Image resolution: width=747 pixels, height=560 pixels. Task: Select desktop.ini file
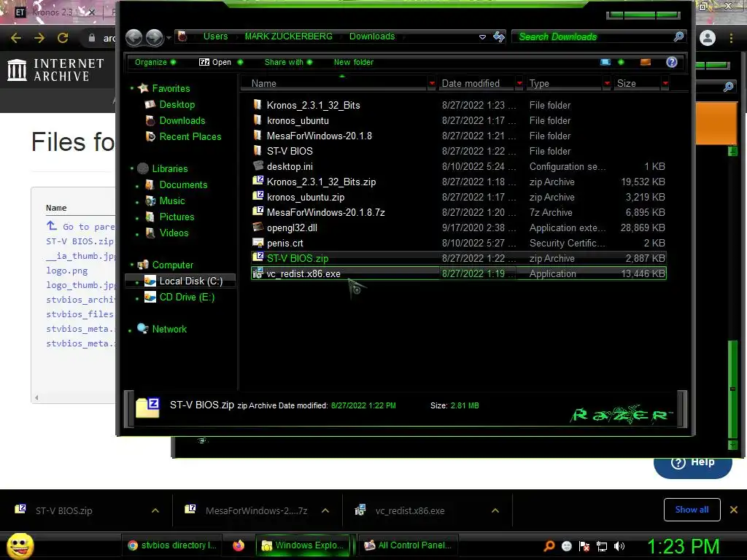point(290,167)
